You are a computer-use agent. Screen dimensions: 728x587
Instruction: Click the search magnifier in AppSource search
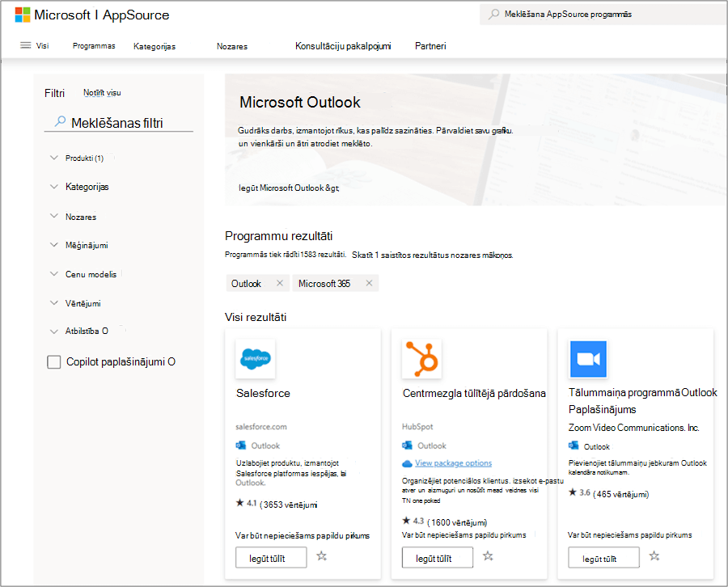494,14
